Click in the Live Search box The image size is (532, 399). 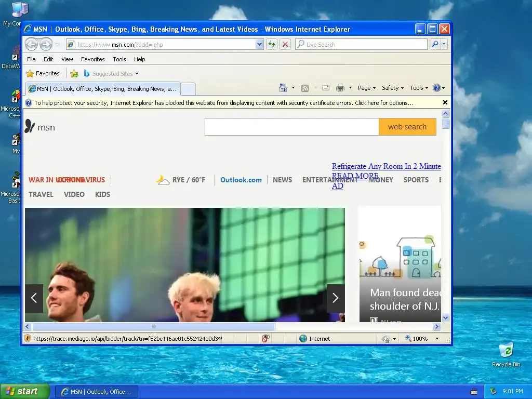coord(362,45)
